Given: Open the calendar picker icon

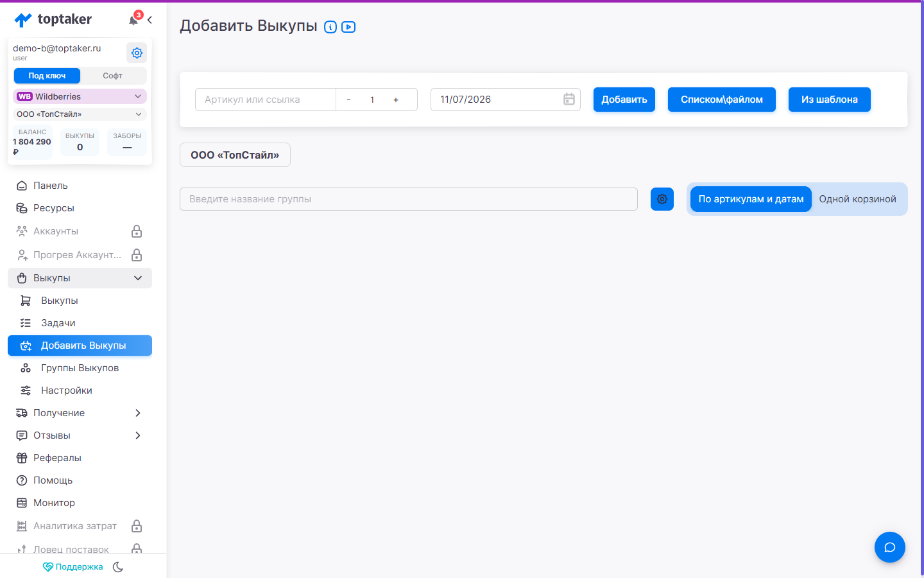Looking at the screenshot, I should coord(569,100).
